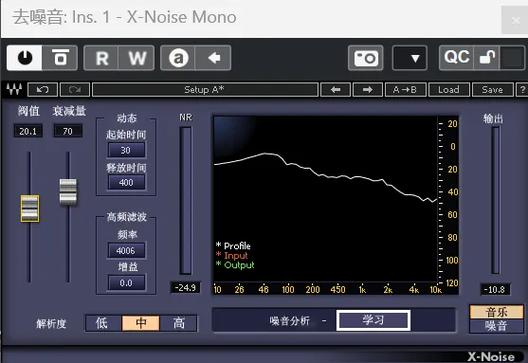Click the Waves logo icon
The width and height of the screenshot is (528, 363).
pyautogui.click(x=14, y=90)
